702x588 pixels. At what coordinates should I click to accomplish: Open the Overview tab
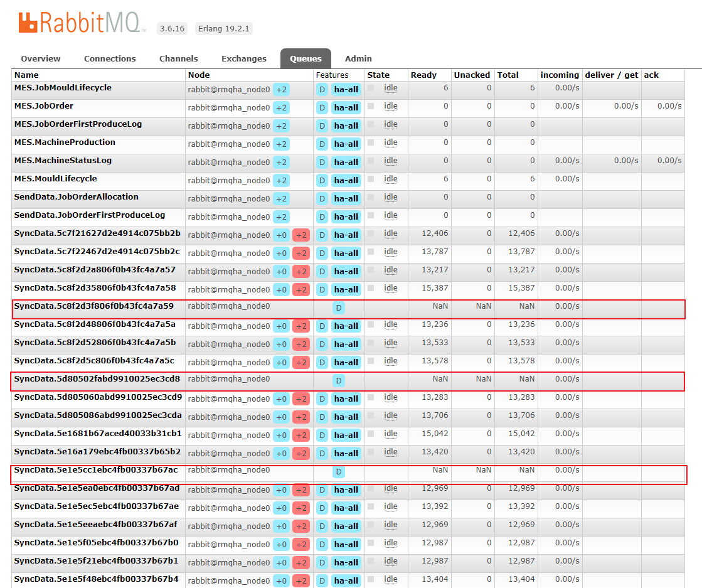pyautogui.click(x=41, y=58)
